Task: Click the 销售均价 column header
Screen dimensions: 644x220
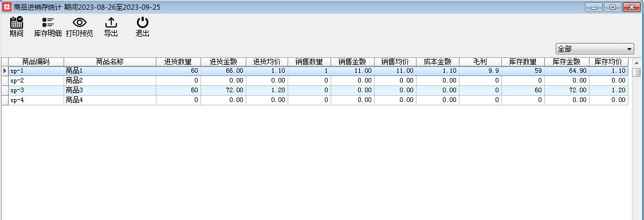Action: point(395,62)
